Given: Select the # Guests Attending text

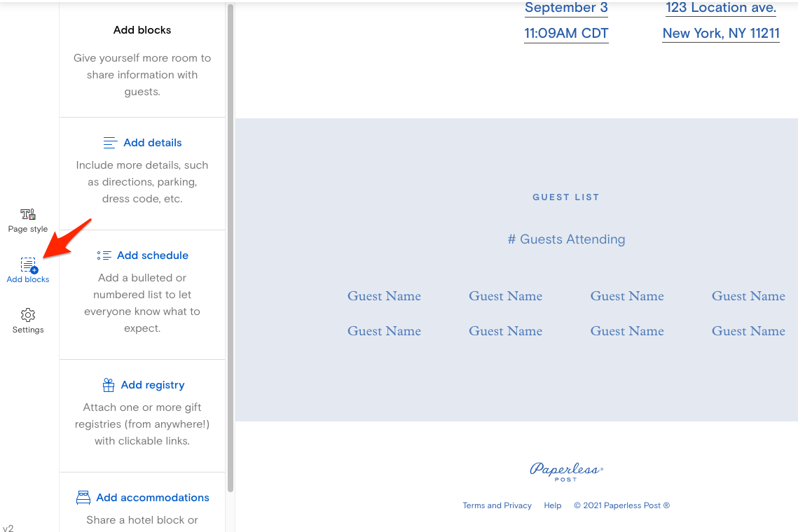Looking at the screenshot, I should 566,239.
